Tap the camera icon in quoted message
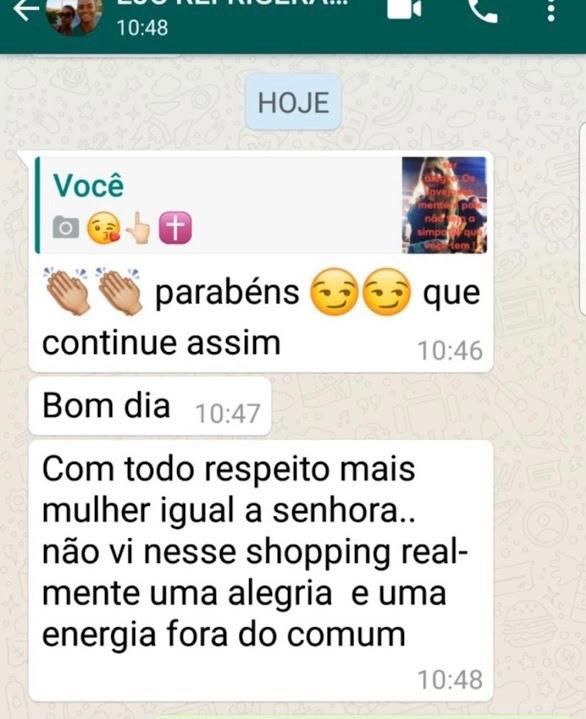The width and height of the screenshot is (586, 719). pos(66,227)
